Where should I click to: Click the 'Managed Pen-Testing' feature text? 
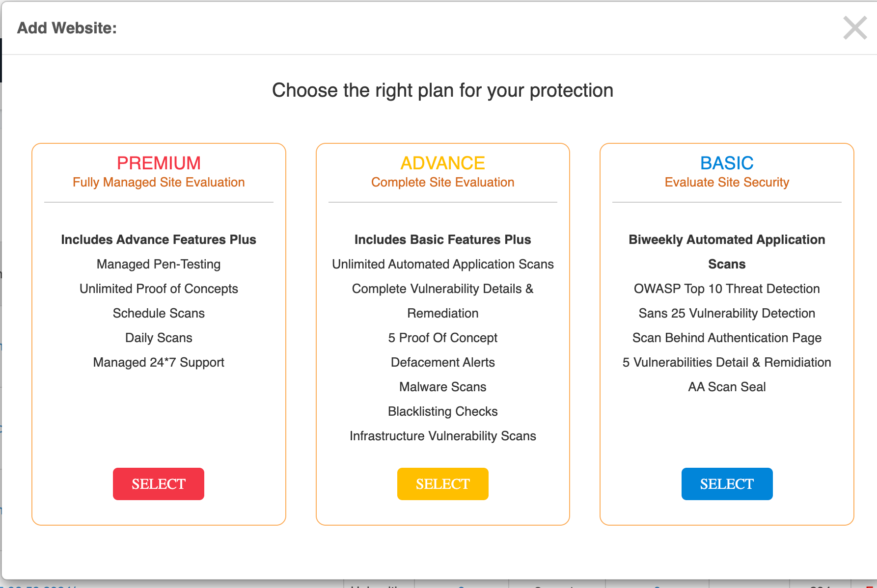pos(159,265)
